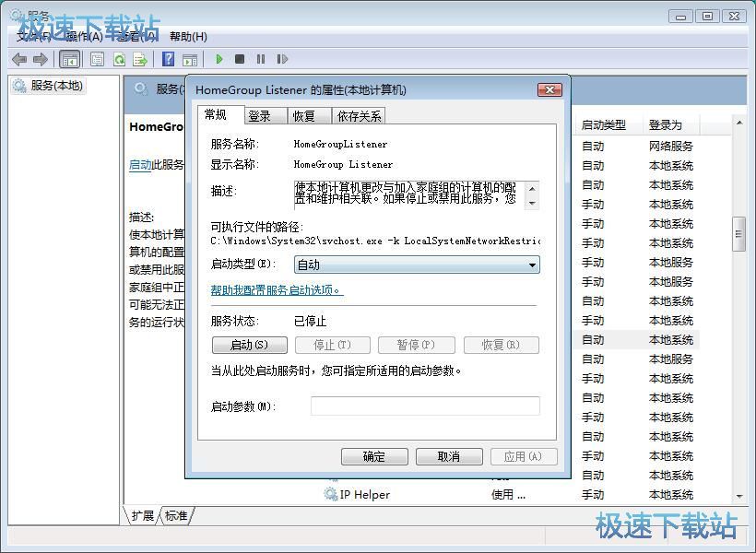Click the 启动 link in the description pane
756x553 pixels.
pyautogui.click(x=140, y=164)
